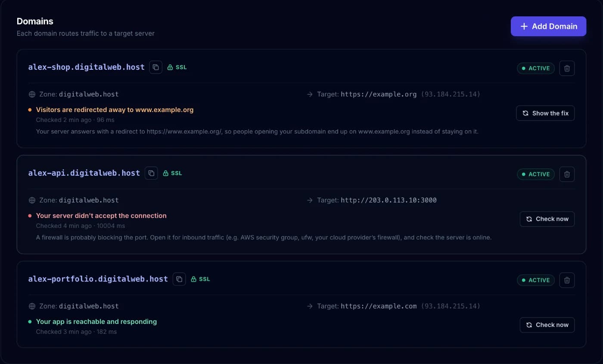Click 'Checked 2 min ago · 96 ms' text
This screenshot has width=603, height=364.
click(75, 120)
